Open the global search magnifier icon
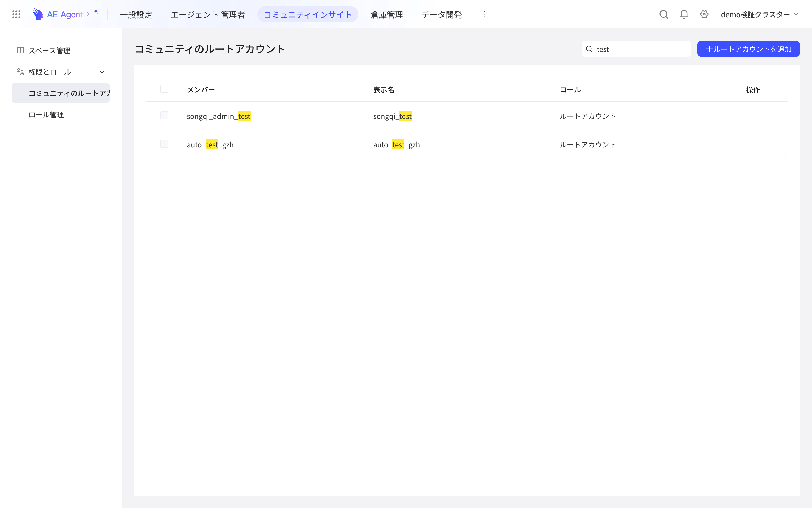 click(664, 14)
